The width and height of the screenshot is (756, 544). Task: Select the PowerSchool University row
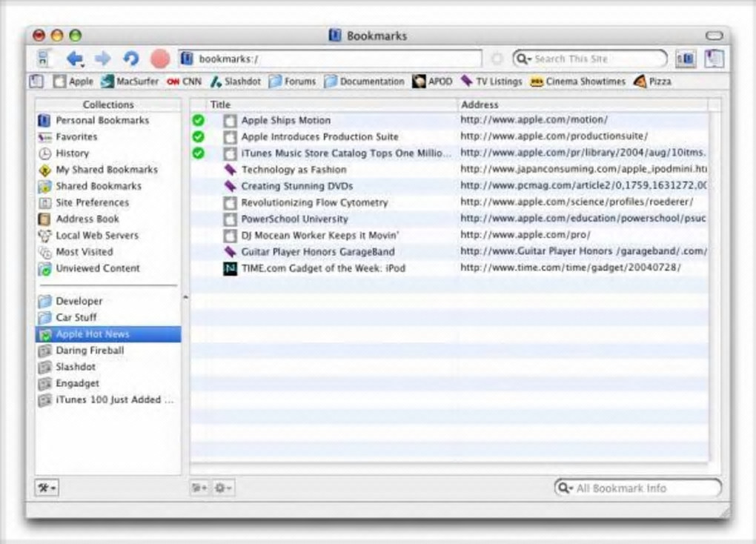tap(449, 219)
